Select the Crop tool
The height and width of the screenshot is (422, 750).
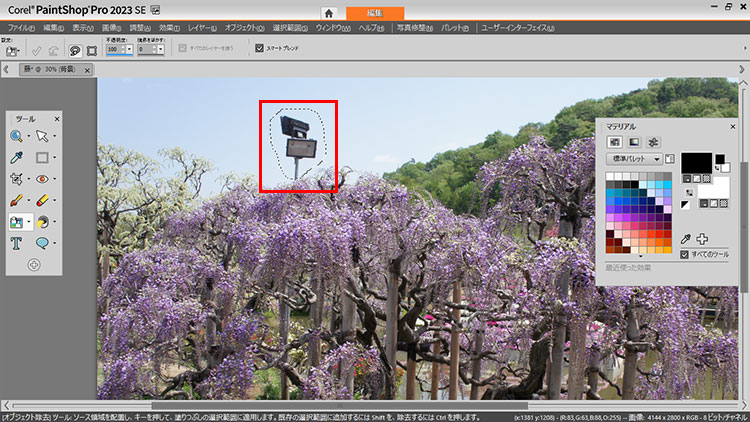pyautogui.click(x=17, y=178)
